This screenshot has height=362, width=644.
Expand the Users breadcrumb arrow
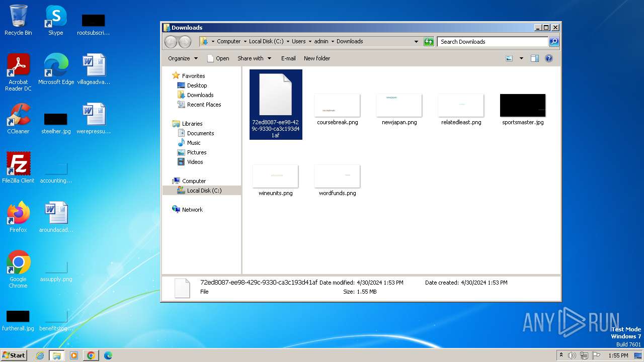310,42
